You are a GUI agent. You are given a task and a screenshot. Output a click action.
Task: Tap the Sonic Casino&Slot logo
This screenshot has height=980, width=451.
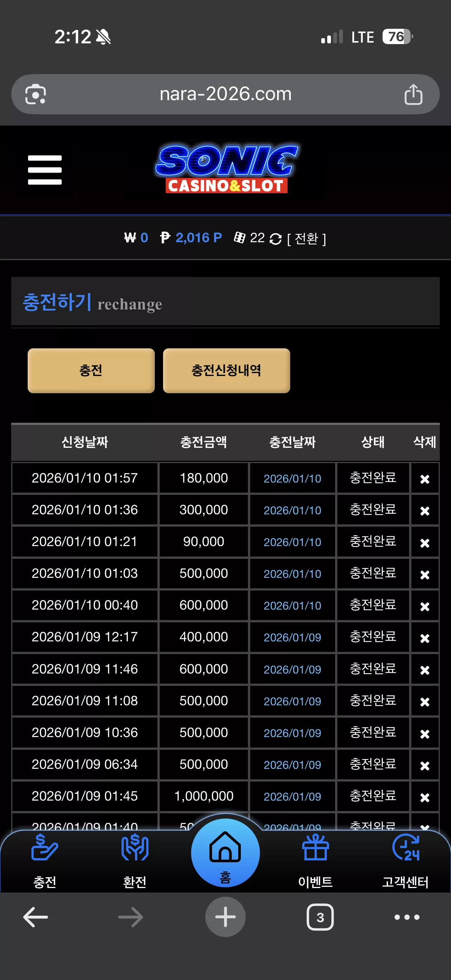pos(227,169)
